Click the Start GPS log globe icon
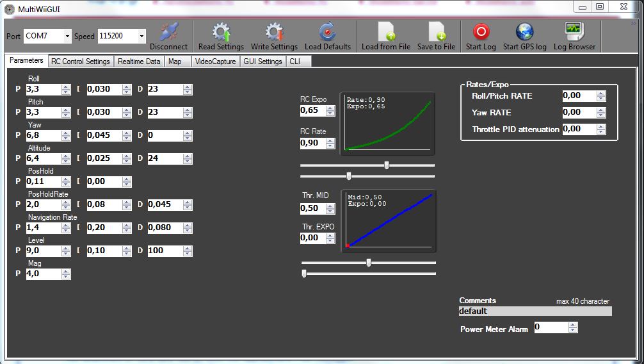 pyautogui.click(x=524, y=31)
